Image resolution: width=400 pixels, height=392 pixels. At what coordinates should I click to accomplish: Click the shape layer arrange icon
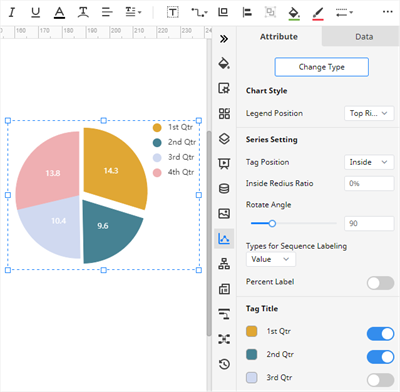pyautogui.click(x=223, y=12)
